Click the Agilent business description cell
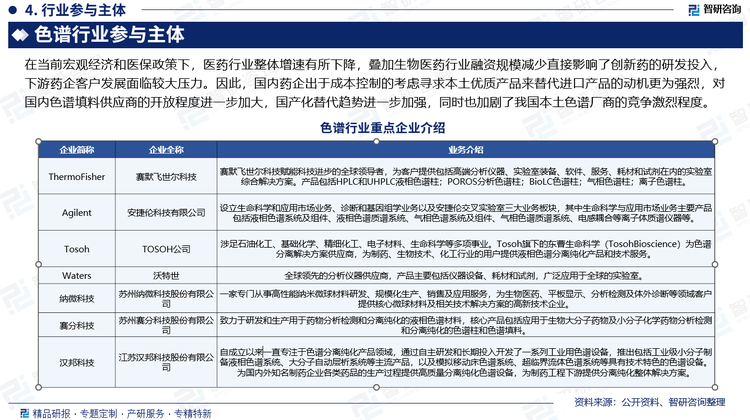 (x=465, y=213)
